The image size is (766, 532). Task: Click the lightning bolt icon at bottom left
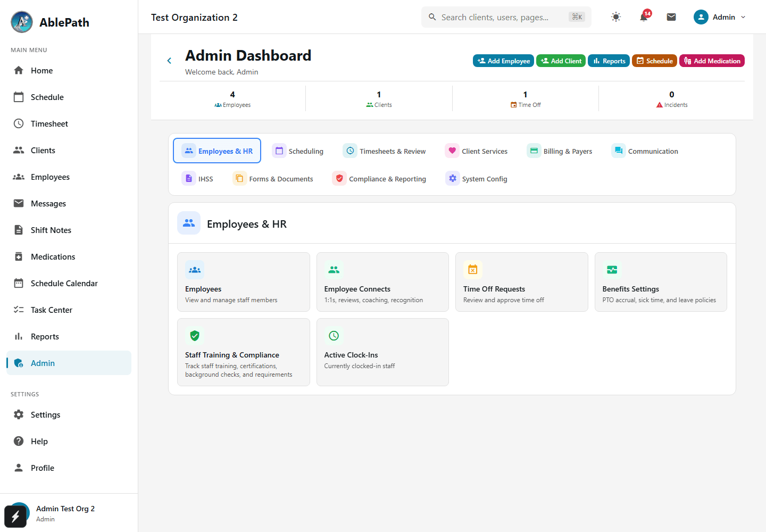pos(15,517)
